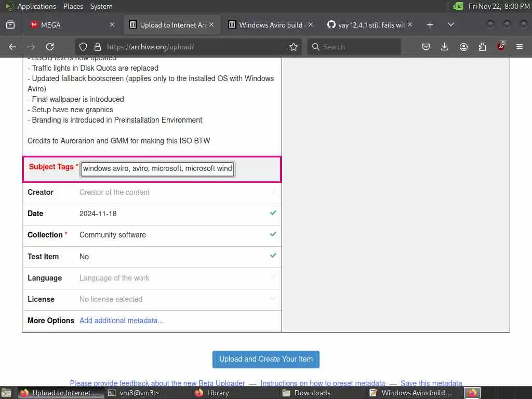Switch to the yay 12.4.1 tab
Viewport: 532px width, 399px height.
pos(370,25)
